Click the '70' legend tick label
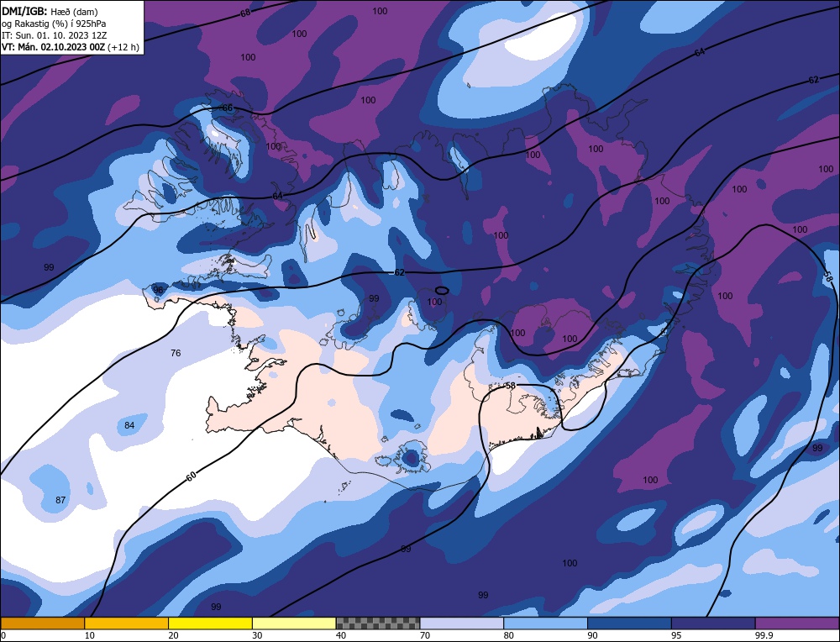 [x=425, y=635]
